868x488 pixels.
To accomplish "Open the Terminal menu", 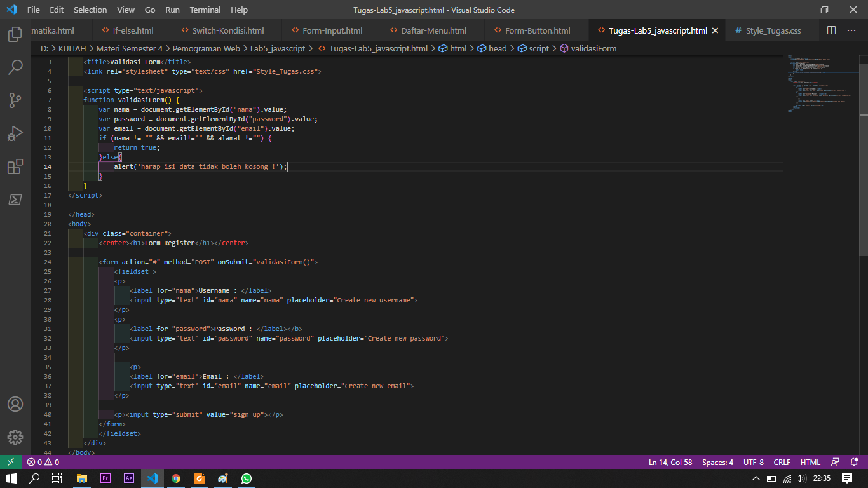I will coord(205,10).
